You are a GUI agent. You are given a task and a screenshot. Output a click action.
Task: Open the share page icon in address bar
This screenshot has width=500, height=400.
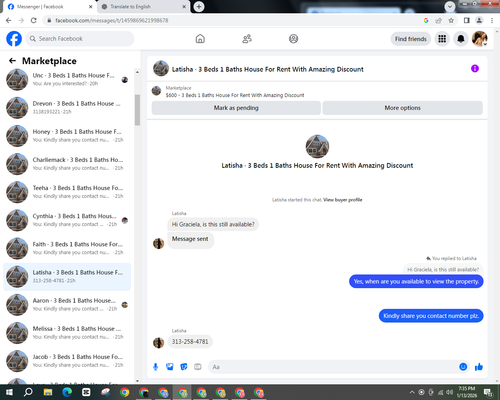tap(438, 20)
